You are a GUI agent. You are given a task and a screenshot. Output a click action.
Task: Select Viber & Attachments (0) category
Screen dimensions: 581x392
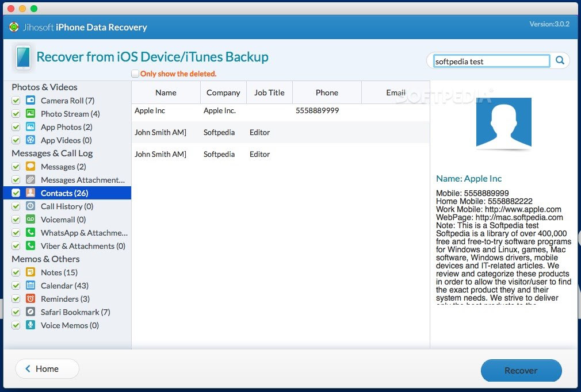[x=83, y=246]
